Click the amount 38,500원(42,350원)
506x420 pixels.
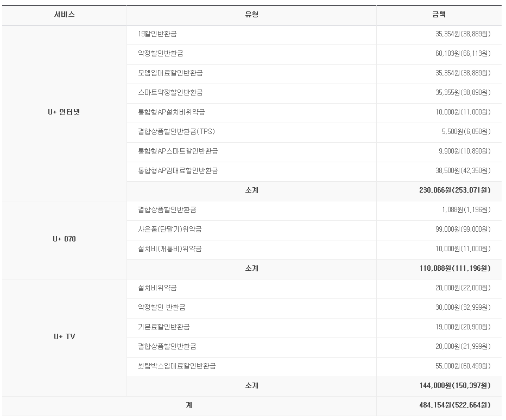(463, 170)
